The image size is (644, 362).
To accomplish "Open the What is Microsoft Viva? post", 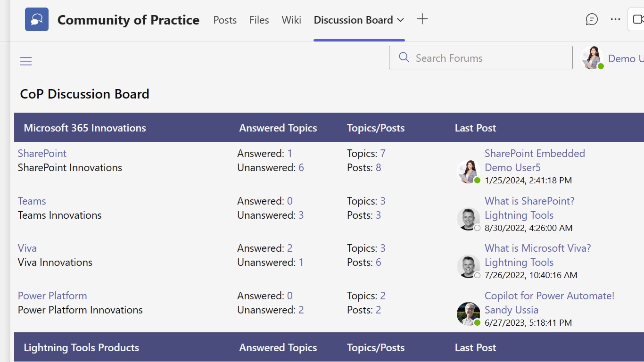I will tap(537, 248).
